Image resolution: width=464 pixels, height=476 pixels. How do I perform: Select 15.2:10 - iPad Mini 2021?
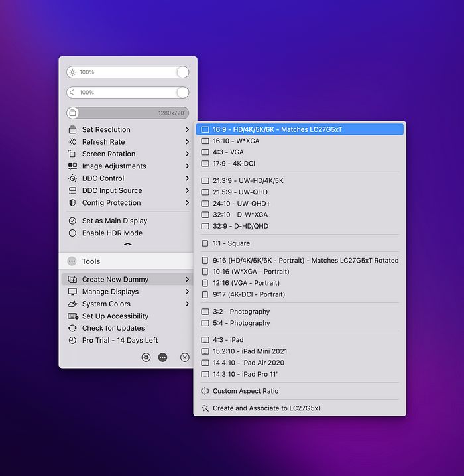[x=300, y=351]
